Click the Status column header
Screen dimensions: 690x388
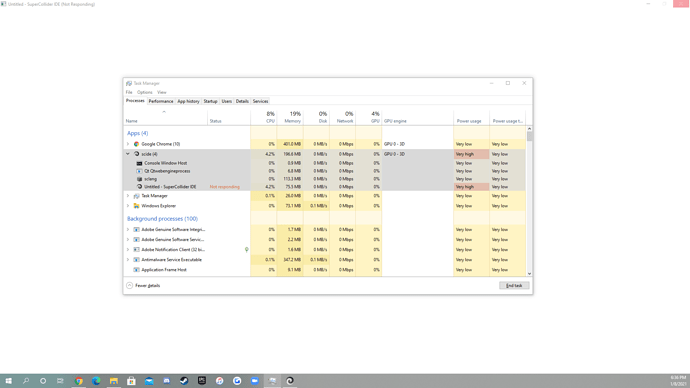[x=229, y=117]
